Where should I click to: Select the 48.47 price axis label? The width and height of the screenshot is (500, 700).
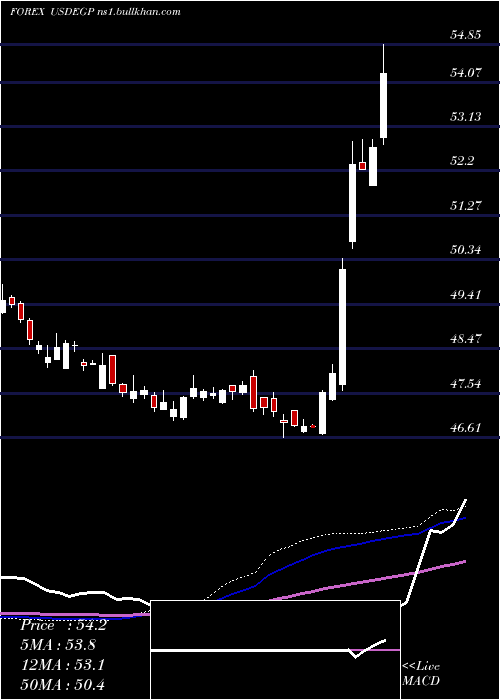click(x=466, y=338)
